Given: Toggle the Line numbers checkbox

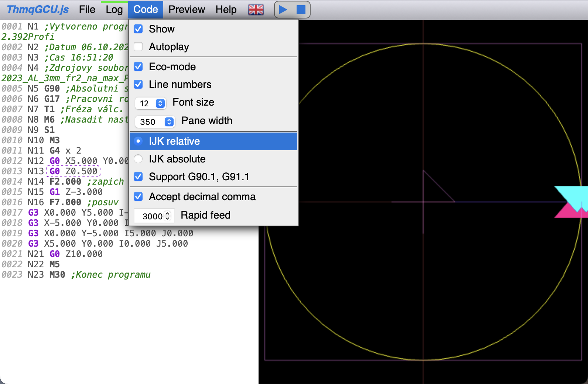Looking at the screenshot, I should [x=139, y=85].
